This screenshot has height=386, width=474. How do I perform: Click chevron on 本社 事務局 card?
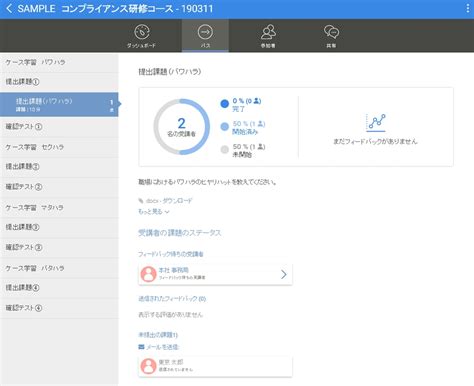coord(284,274)
